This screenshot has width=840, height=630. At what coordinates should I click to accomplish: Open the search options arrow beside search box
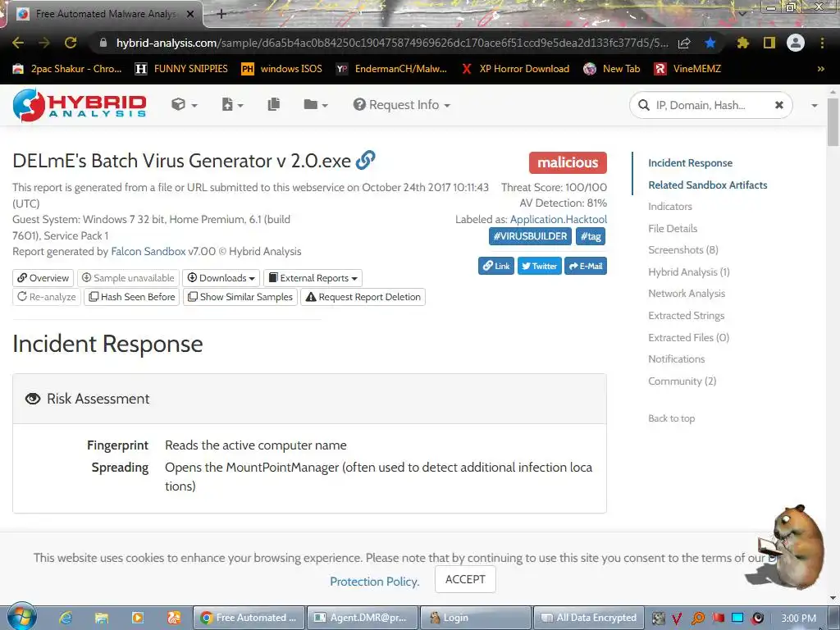coord(815,106)
